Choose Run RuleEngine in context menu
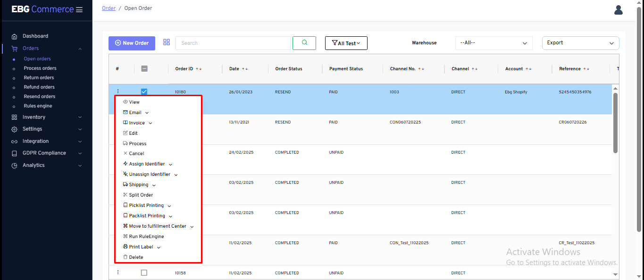Screen dimensions: 644x280 (146, 237)
